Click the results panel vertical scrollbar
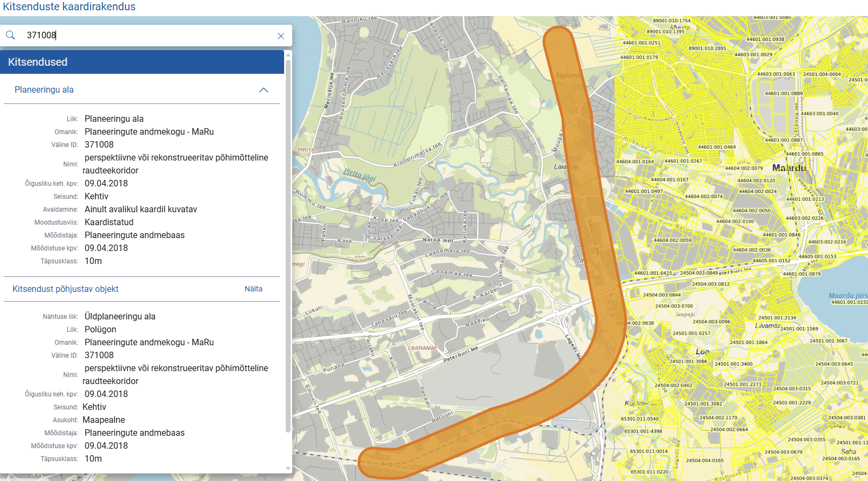 [x=288, y=242]
